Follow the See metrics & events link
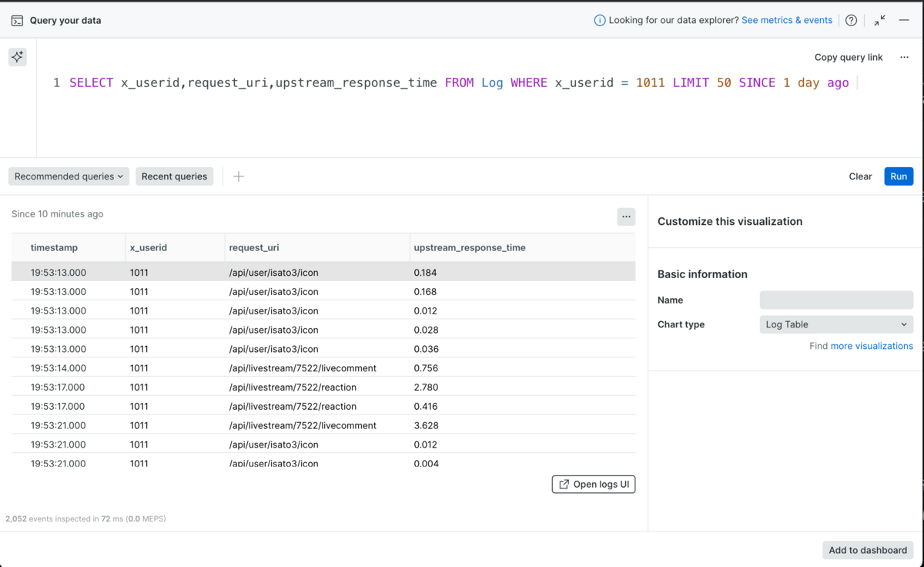 [x=787, y=21]
